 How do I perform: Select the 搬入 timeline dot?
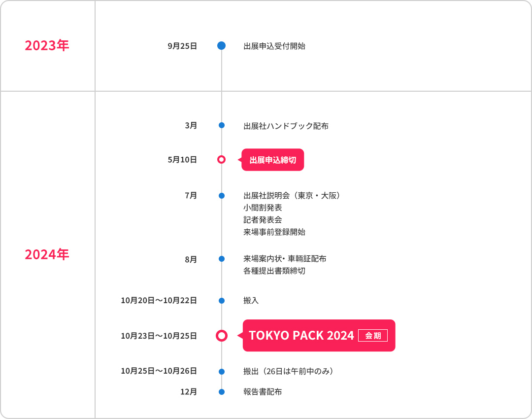point(222,301)
